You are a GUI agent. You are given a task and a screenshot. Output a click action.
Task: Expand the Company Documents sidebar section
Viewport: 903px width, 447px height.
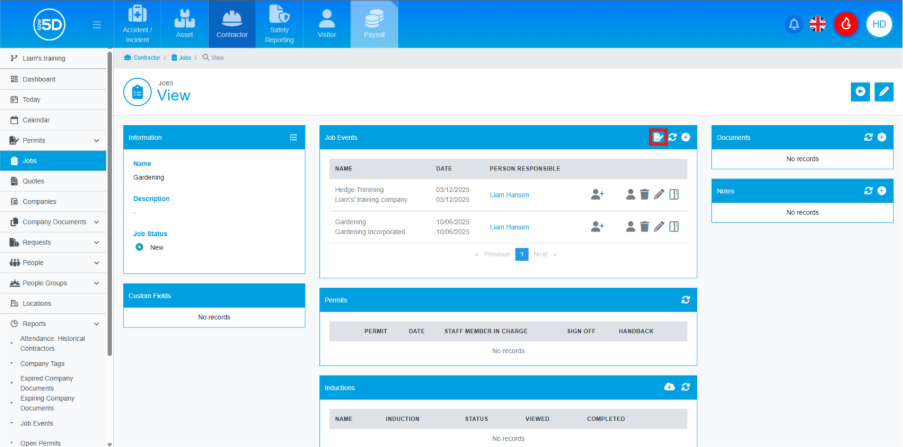coord(97,222)
